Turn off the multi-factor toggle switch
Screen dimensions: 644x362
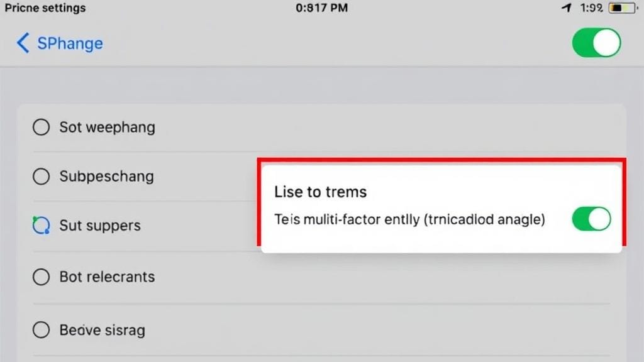(591, 219)
